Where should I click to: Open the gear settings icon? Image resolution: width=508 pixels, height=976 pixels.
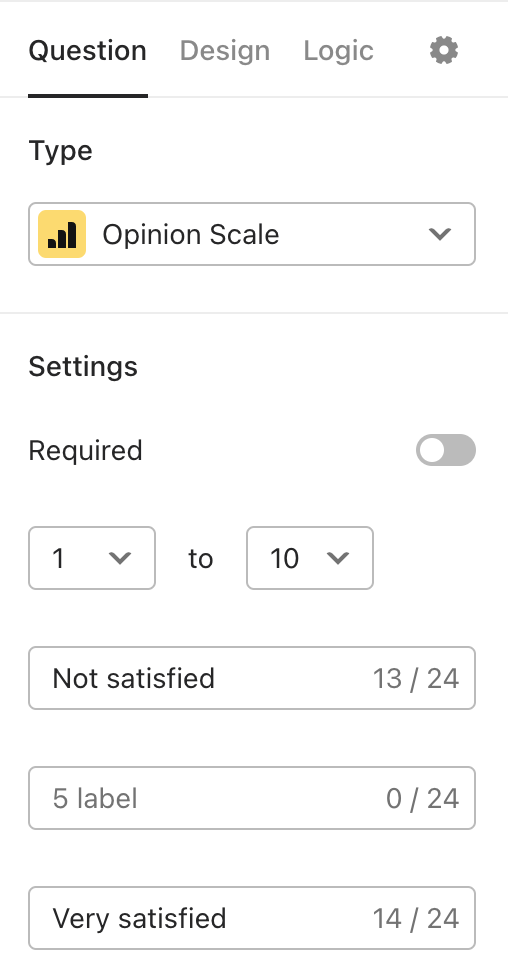pyautogui.click(x=444, y=50)
